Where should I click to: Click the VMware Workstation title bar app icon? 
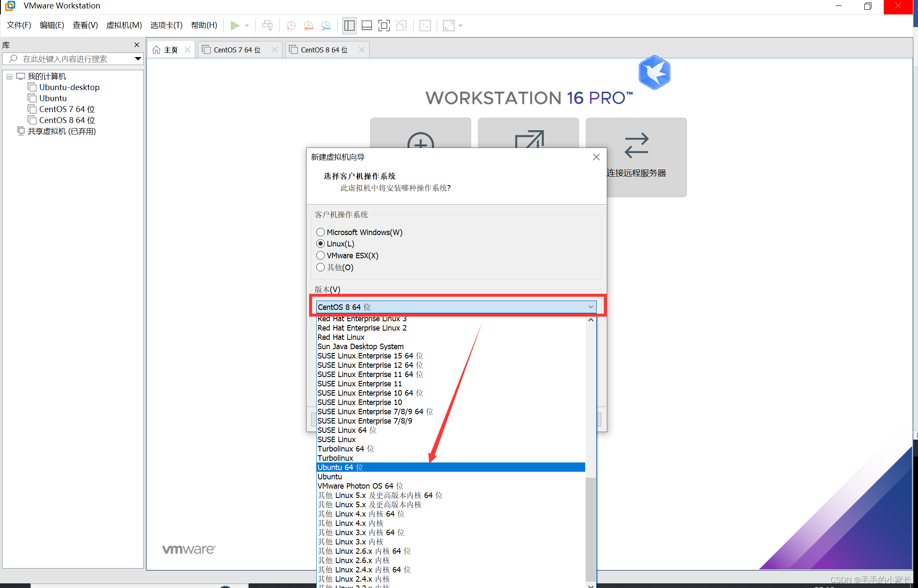coord(10,6)
